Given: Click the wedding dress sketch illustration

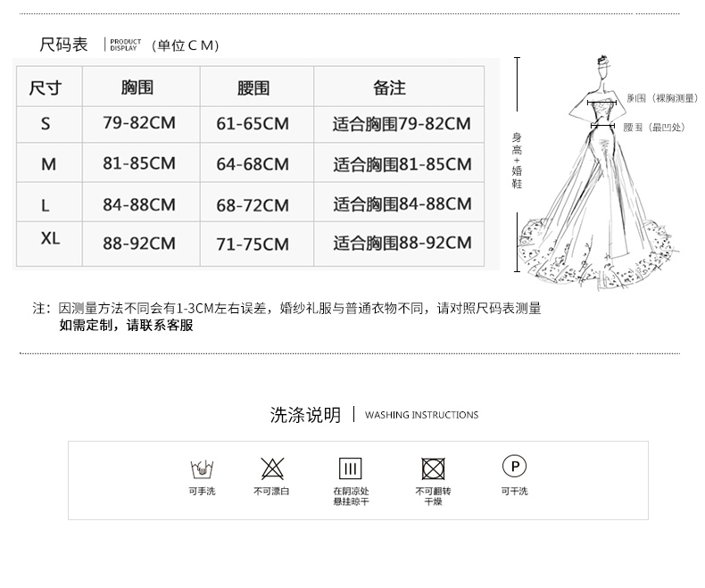Looking at the screenshot, I should pyautogui.click(x=598, y=173).
